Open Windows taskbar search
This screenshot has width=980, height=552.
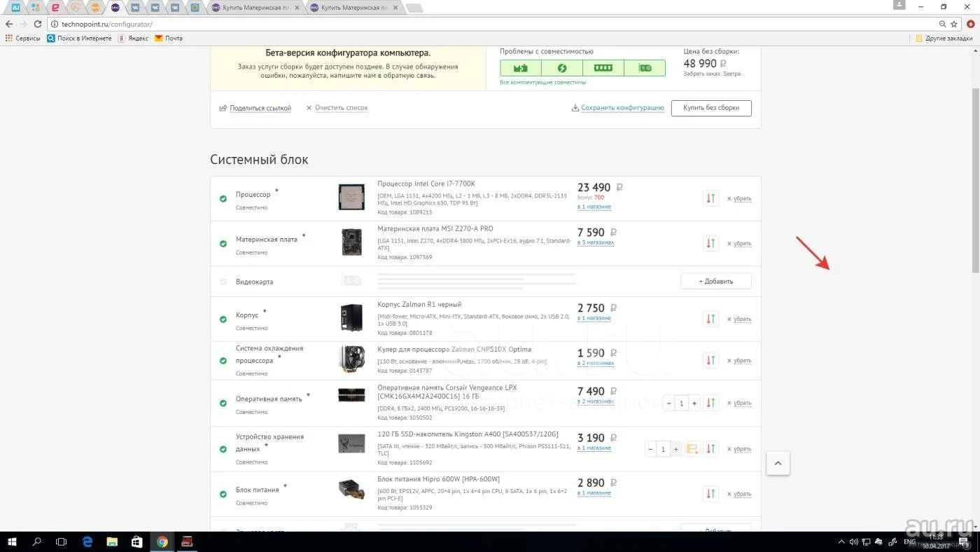tap(37, 541)
